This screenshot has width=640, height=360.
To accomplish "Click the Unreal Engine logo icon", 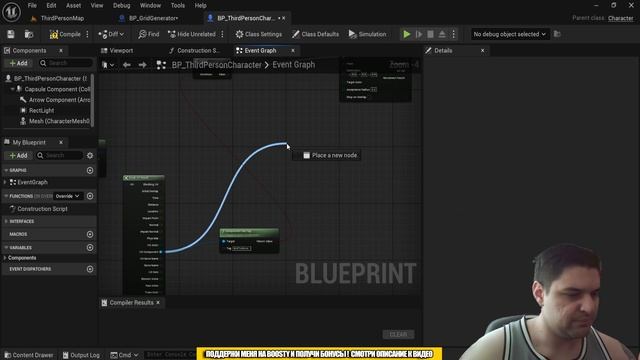I will 11,11.
